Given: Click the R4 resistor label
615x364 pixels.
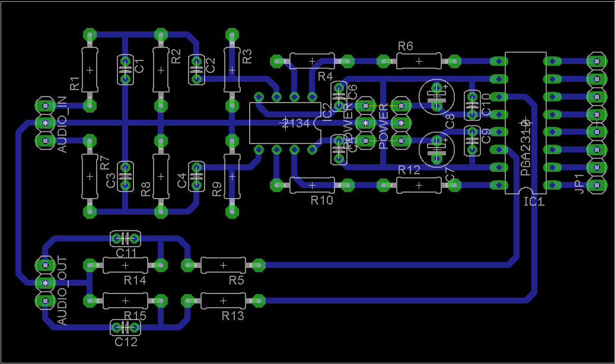Looking at the screenshot, I should tap(326, 76).
